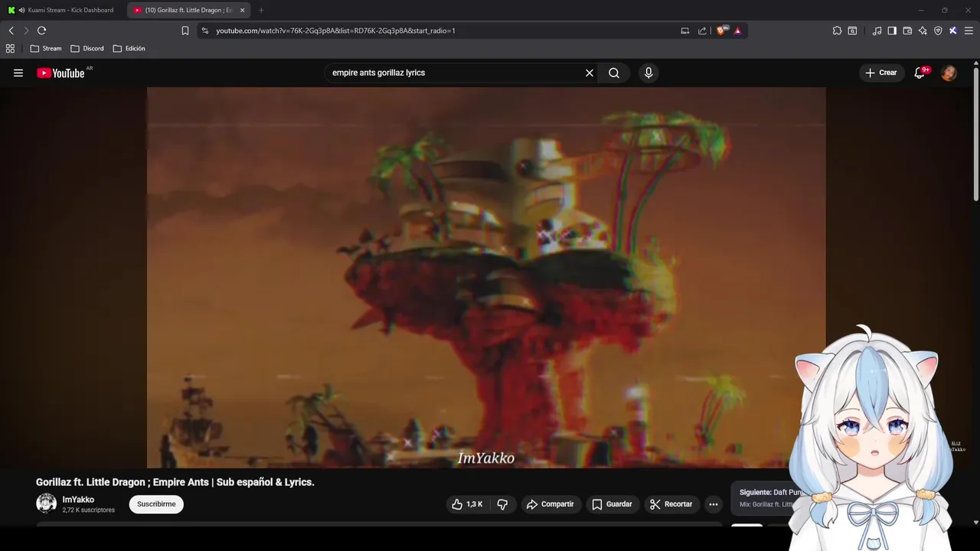The image size is (980, 551).
Task: Bookmark this page icon
Action: [185, 31]
